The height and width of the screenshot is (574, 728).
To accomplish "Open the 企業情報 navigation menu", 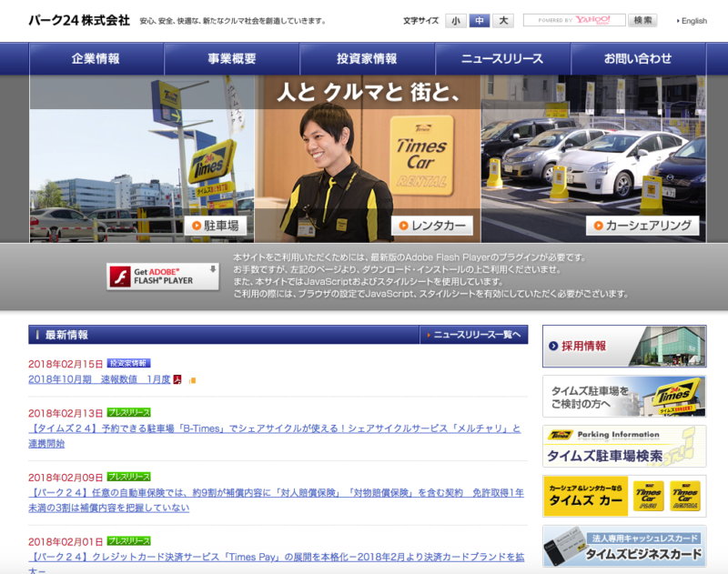I will tap(96, 59).
